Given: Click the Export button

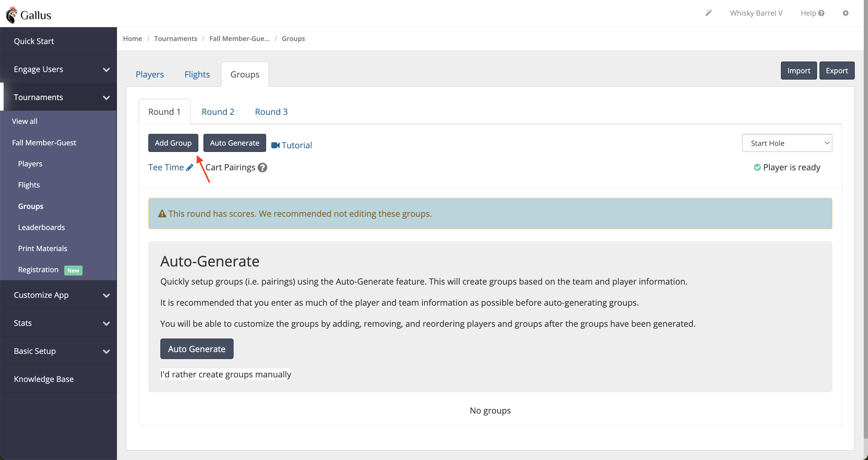Looking at the screenshot, I should pos(837,71).
